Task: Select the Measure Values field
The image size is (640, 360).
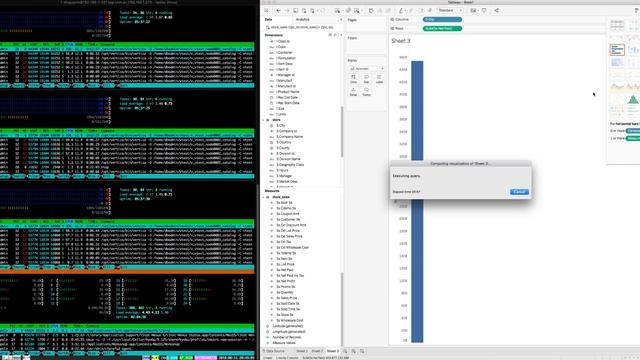Action: pyautogui.click(x=284, y=343)
